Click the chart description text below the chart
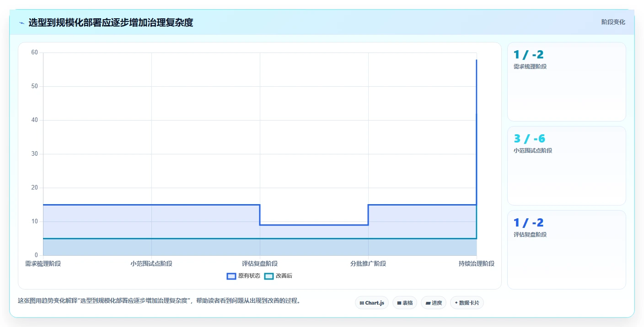The height and width of the screenshot is (327, 644). (x=159, y=301)
